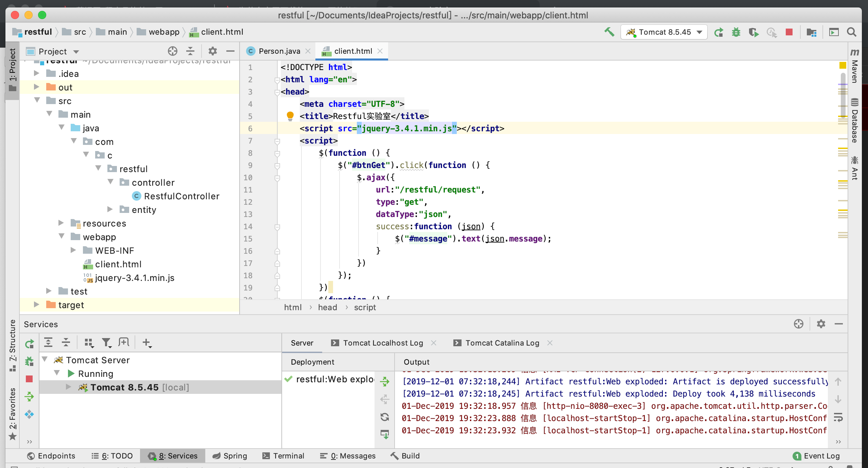Open Project Structure icon in top toolbar
Image resolution: width=868 pixels, height=468 pixels.
click(x=812, y=32)
